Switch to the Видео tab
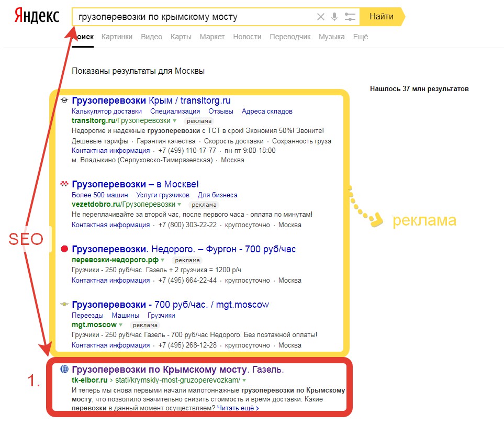The width and height of the screenshot is (504, 425). point(151,37)
